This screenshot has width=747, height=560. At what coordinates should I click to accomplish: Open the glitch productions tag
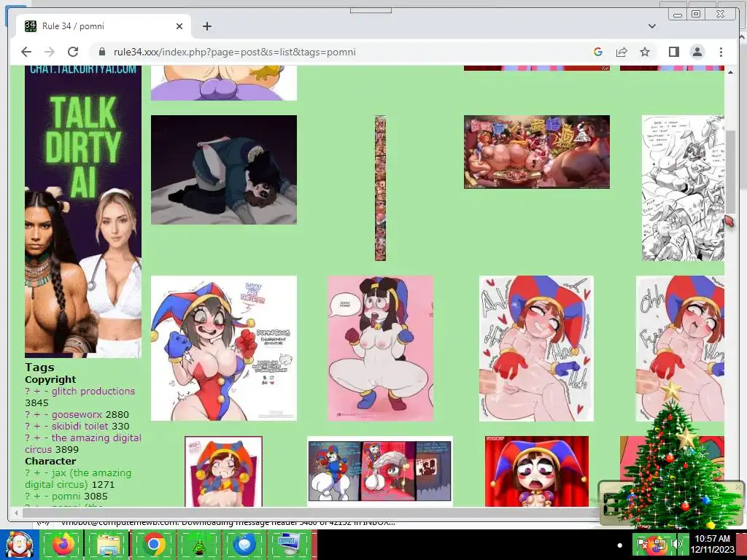coord(93,391)
